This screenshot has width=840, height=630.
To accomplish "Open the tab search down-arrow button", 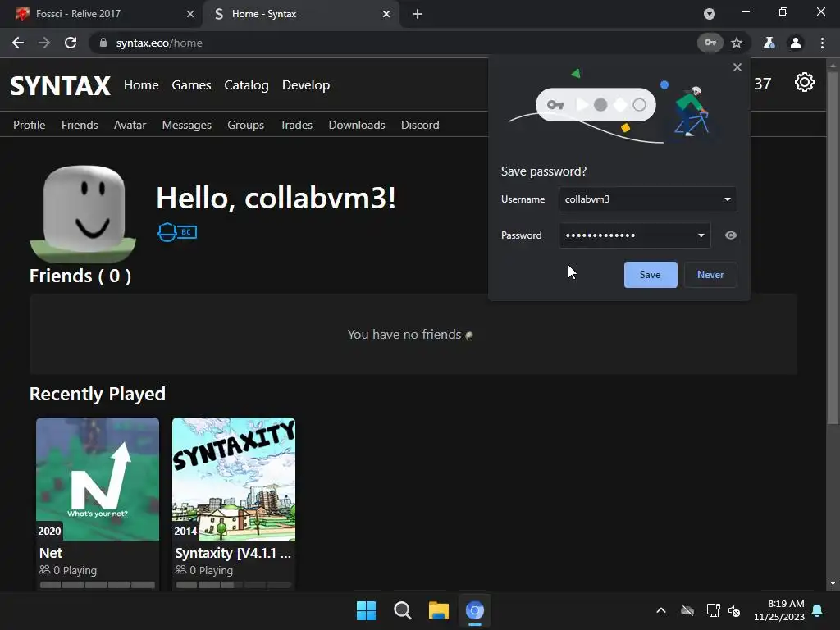I will (710, 14).
